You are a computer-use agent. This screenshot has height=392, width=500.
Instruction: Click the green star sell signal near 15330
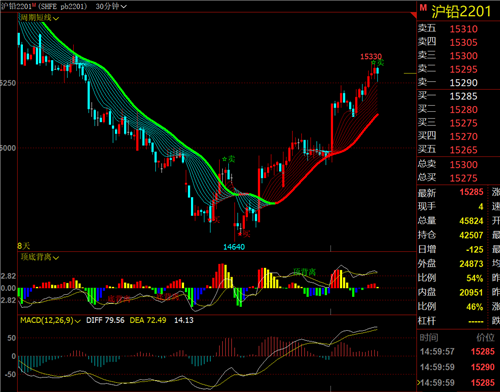click(x=378, y=63)
